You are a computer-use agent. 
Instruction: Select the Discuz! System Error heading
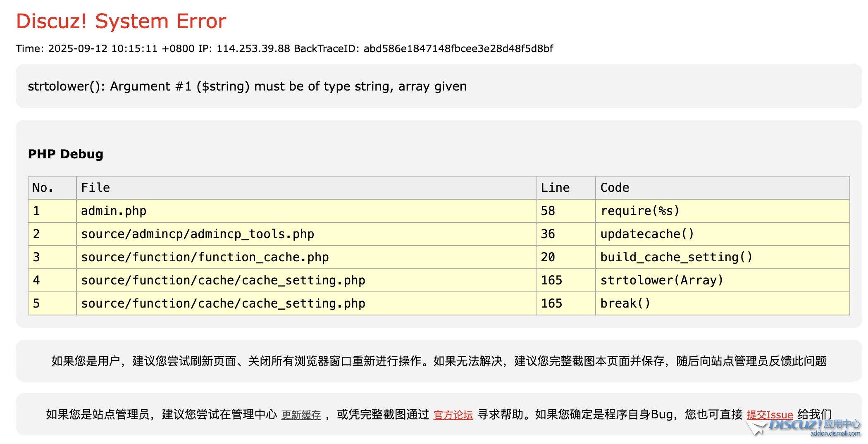coord(121,21)
